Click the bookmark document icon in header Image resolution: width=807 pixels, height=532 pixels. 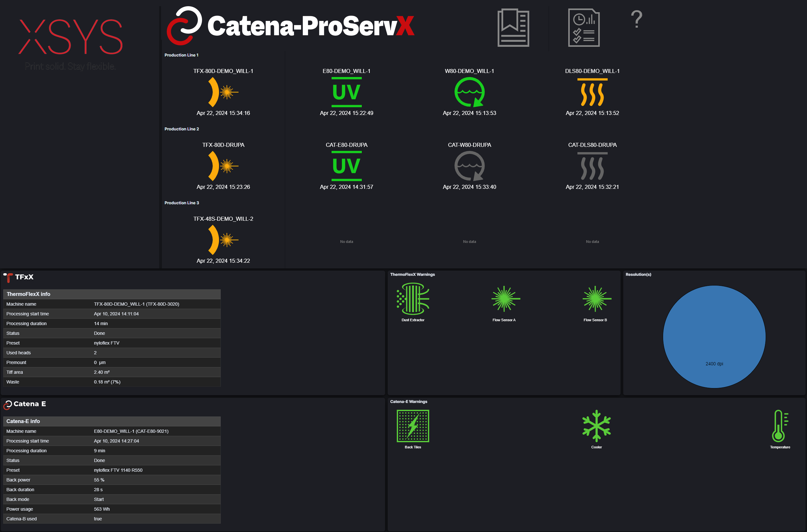click(x=513, y=28)
